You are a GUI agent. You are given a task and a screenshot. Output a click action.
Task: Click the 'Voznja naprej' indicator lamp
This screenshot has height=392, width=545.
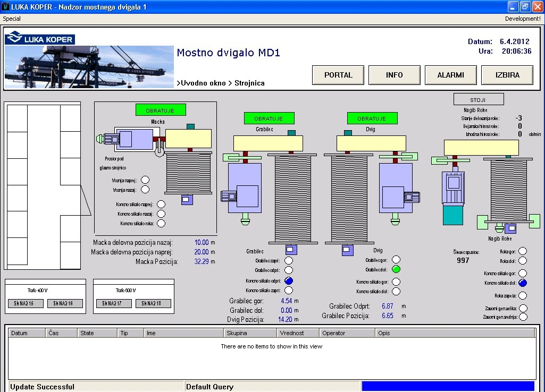pyautogui.click(x=145, y=181)
